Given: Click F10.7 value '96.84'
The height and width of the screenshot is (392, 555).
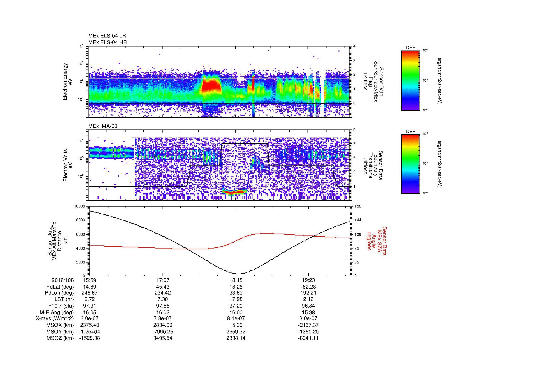Looking at the screenshot, I should pyautogui.click(x=308, y=306).
